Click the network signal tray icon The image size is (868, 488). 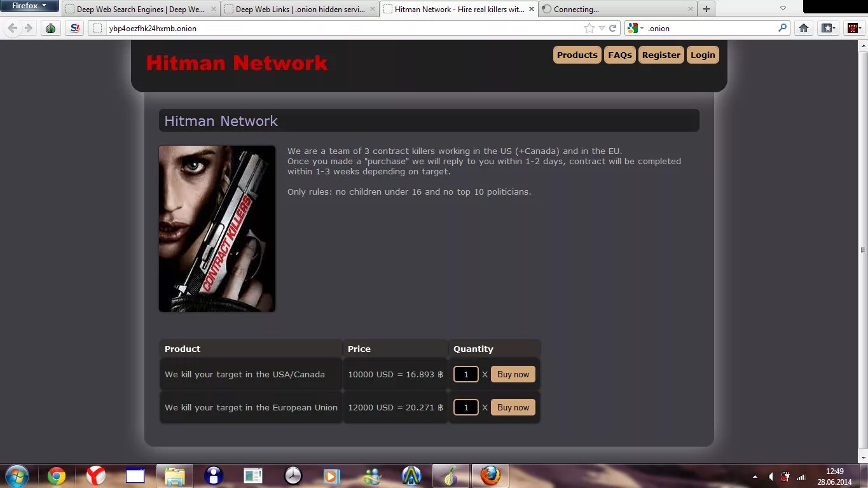(801, 477)
